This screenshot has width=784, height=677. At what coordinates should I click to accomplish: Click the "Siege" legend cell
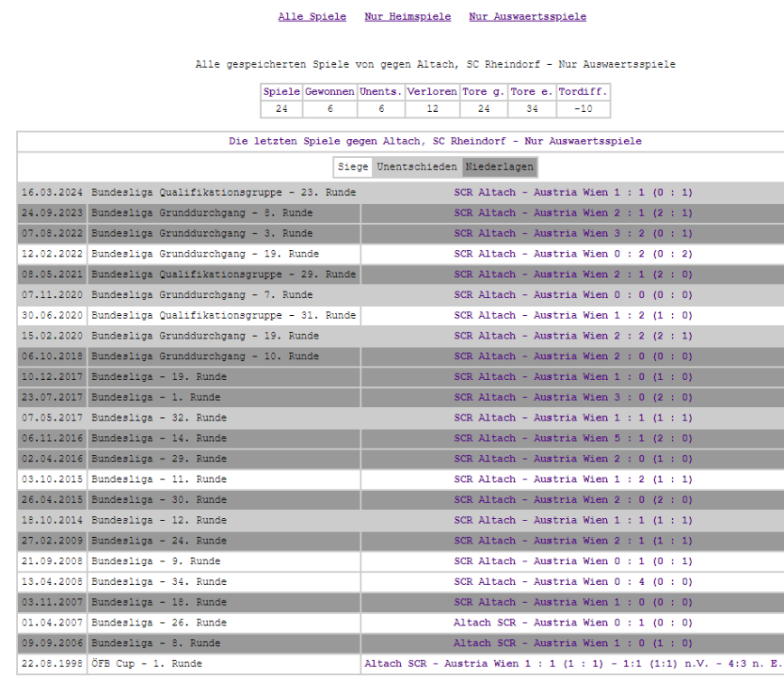tap(353, 167)
